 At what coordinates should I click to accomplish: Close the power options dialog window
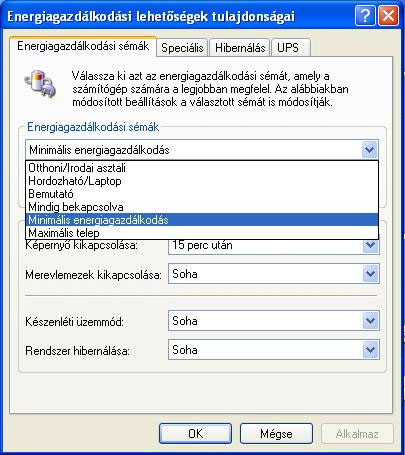388,15
